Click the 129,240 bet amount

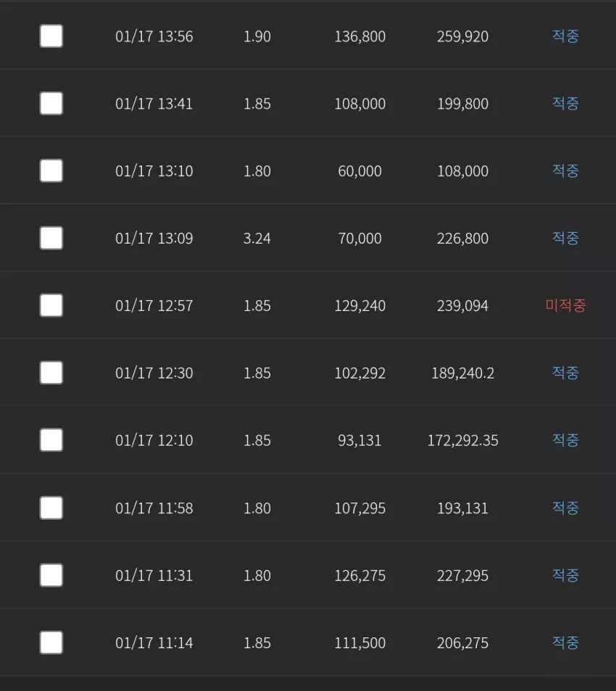359,306
